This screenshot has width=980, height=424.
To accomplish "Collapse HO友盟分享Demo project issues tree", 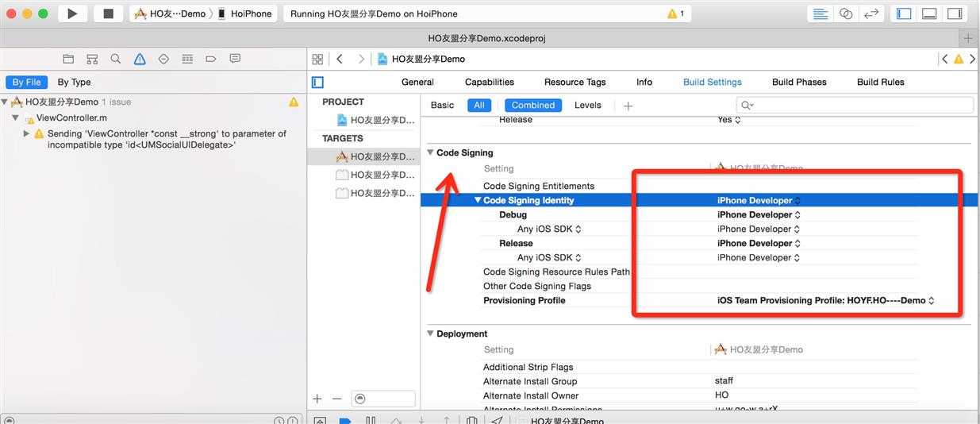I will (x=5, y=102).
